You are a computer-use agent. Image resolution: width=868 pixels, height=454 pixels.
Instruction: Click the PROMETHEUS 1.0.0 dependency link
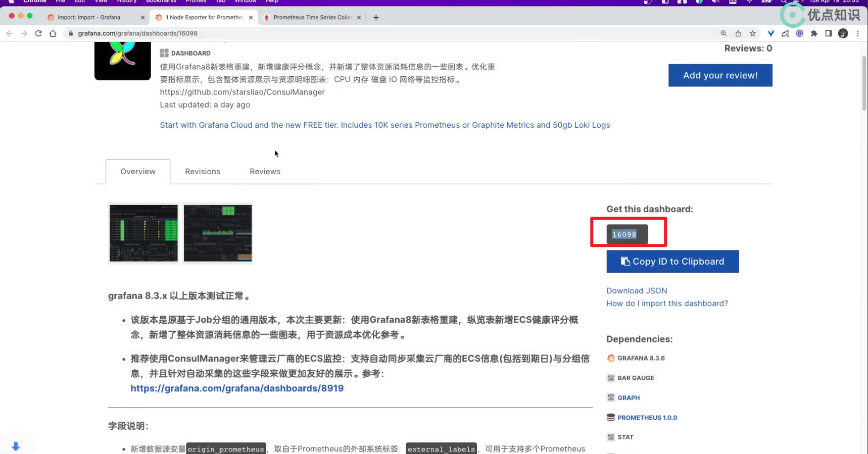(x=647, y=418)
